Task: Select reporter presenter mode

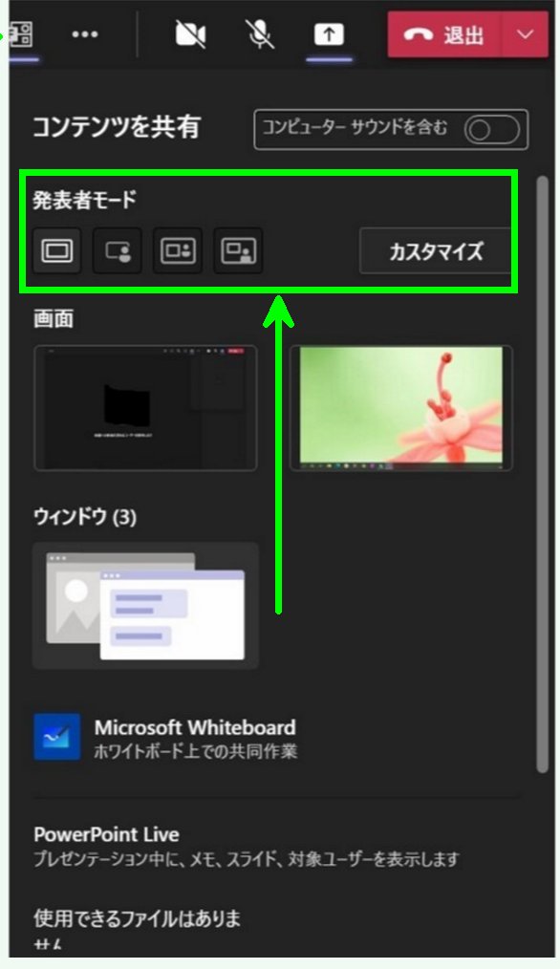Action: click(x=239, y=251)
